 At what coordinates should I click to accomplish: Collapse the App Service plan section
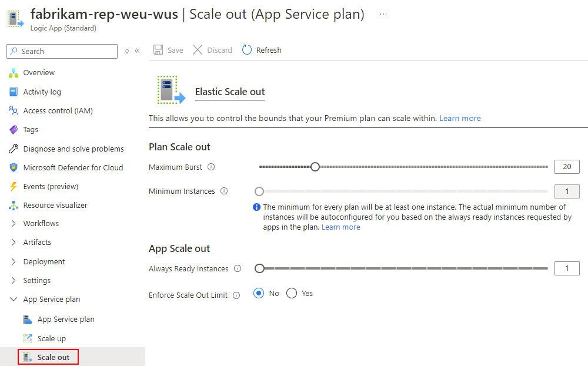point(14,300)
